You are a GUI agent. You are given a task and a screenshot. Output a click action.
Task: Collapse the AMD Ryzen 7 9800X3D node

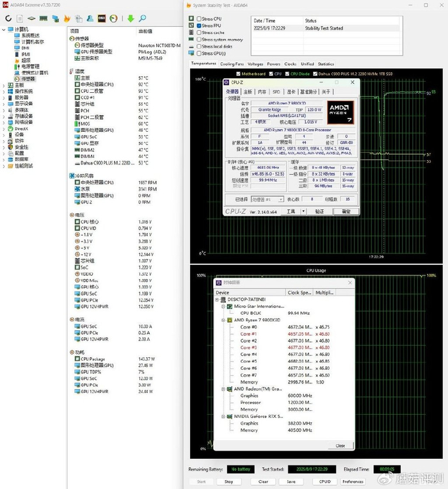click(x=223, y=320)
